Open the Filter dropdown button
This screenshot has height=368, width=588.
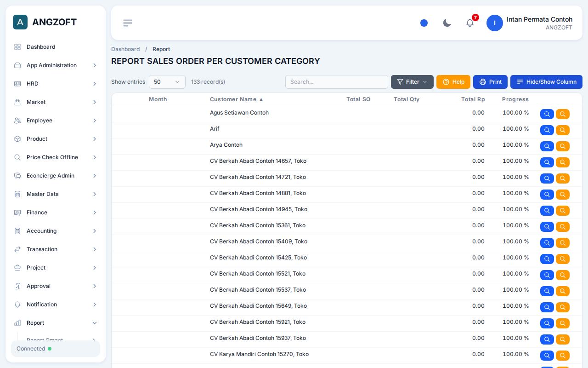click(x=412, y=82)
